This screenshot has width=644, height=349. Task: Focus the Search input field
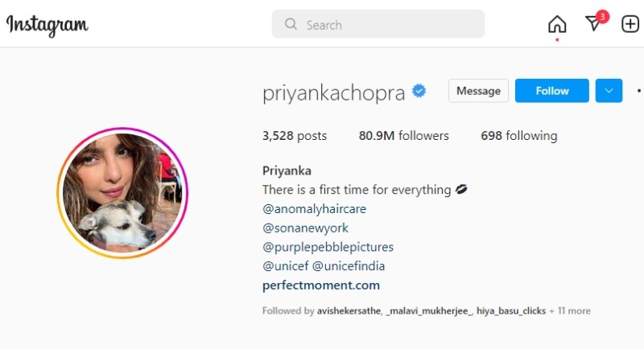(378, 24)
